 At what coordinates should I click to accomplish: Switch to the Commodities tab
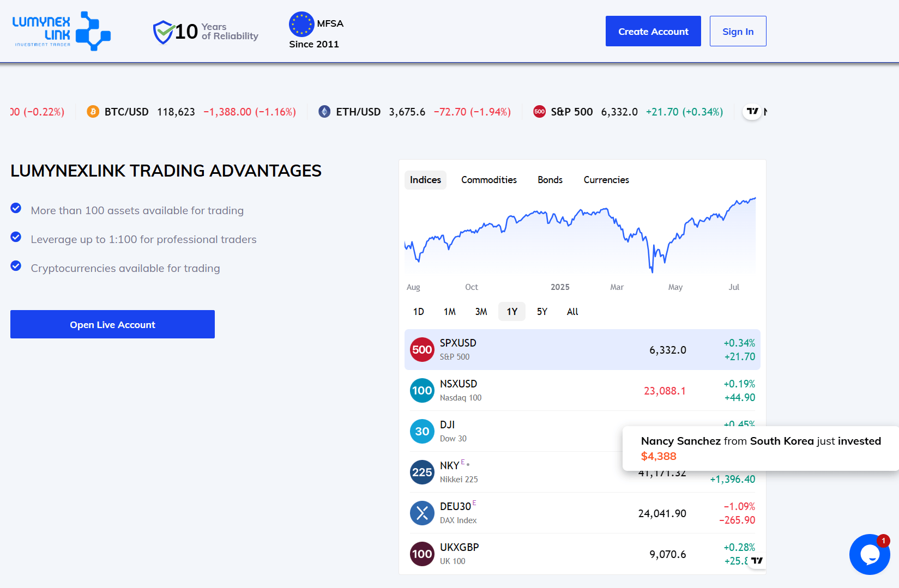click(489, 180)
